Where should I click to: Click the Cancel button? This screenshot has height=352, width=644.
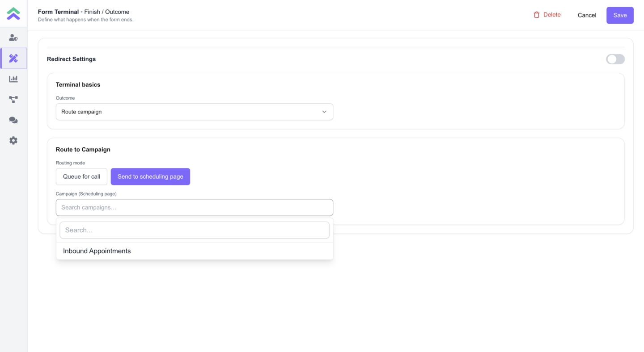coord(587,15)
